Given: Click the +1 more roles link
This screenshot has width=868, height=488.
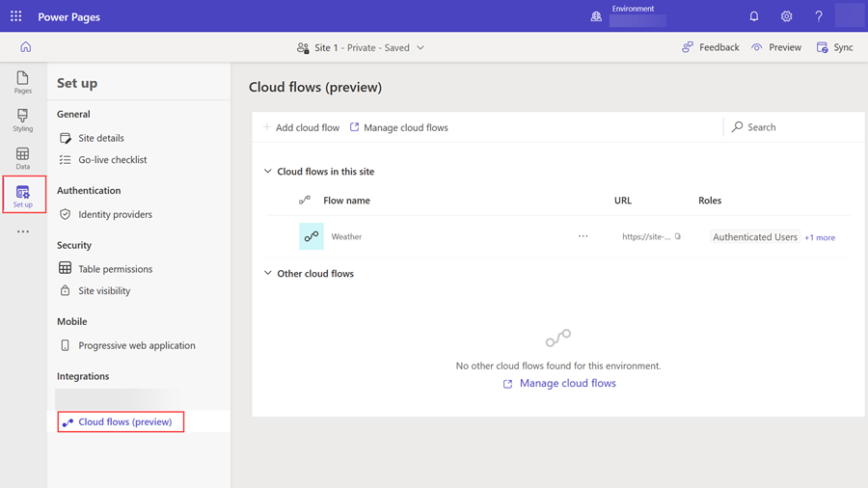Looking at the screenshot, I should tap(819, 237).
